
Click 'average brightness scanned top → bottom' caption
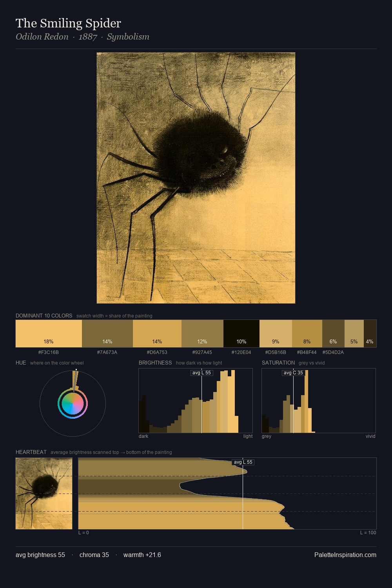tap(111, 452)
